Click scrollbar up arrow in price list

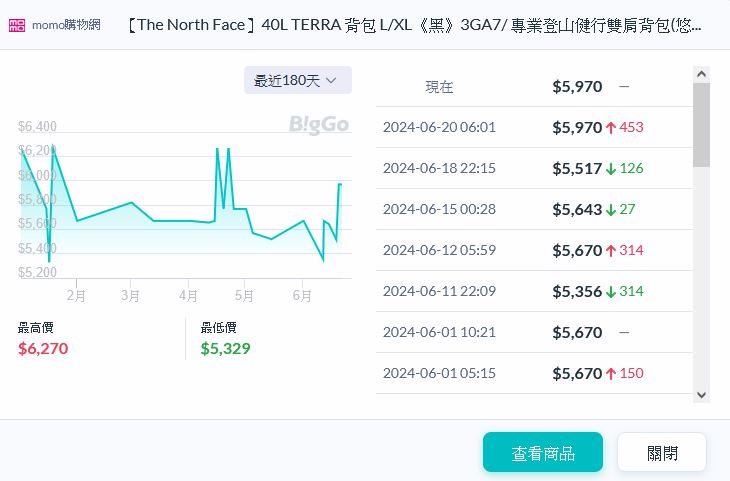coord(701,74)
